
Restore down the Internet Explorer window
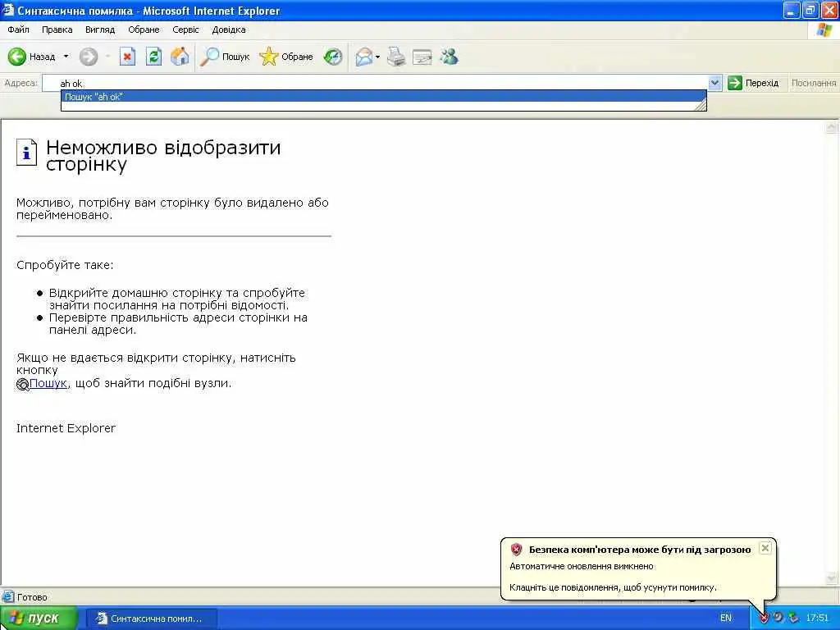(x=810, y=10)
